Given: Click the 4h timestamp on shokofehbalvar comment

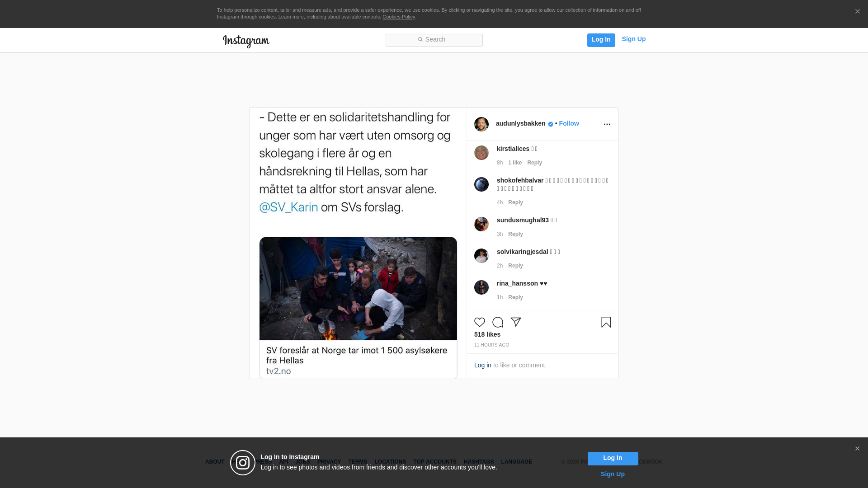Looking at the screenshot, I should (x=500, y=202).
